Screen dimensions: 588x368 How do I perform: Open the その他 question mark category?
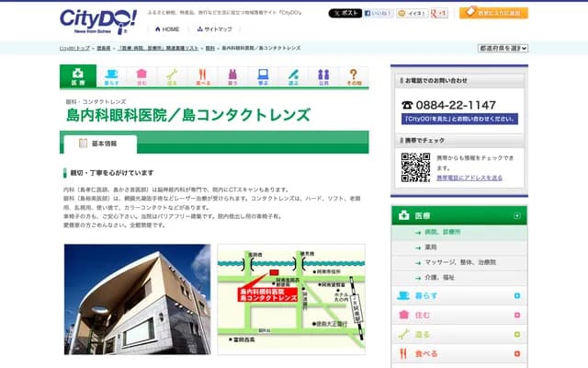pyautogui.click(x=354, y=76)
